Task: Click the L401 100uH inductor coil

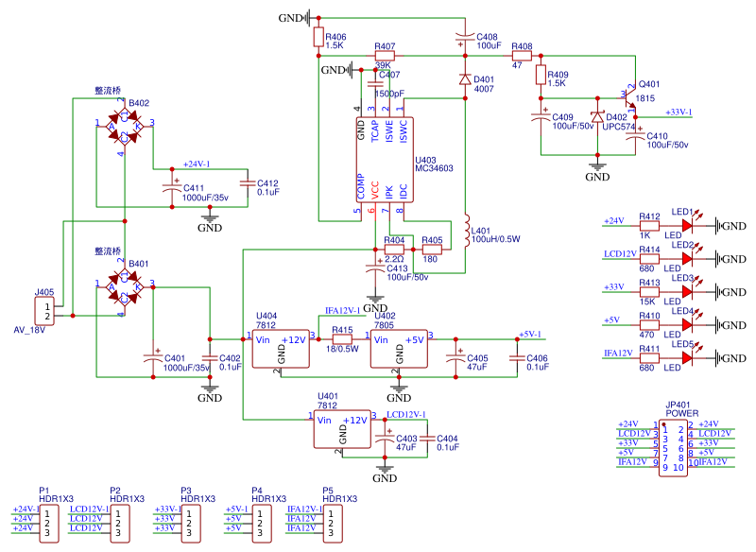Action: [x=467, y=231]
